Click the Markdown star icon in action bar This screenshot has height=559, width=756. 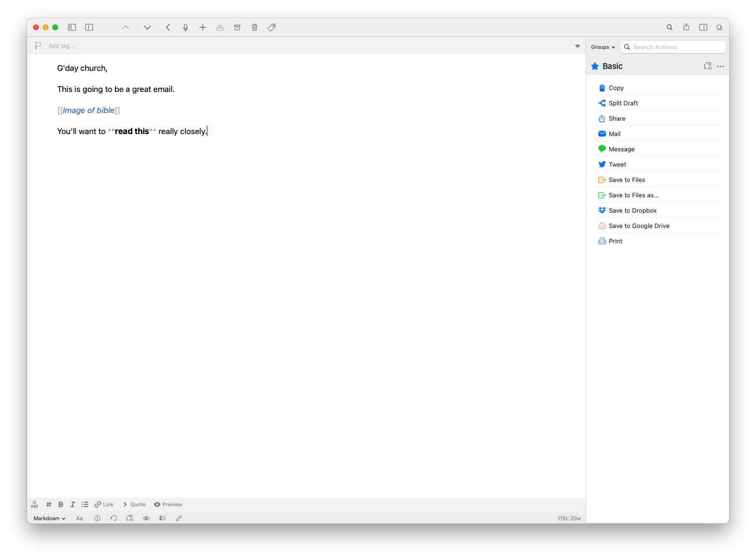35,504
